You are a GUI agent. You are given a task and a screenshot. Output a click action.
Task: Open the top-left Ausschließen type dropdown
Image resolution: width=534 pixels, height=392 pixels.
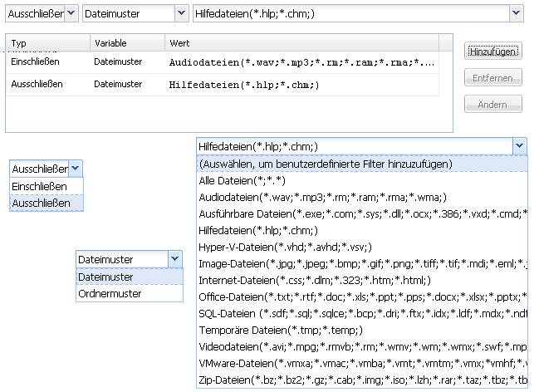point(71,13)
